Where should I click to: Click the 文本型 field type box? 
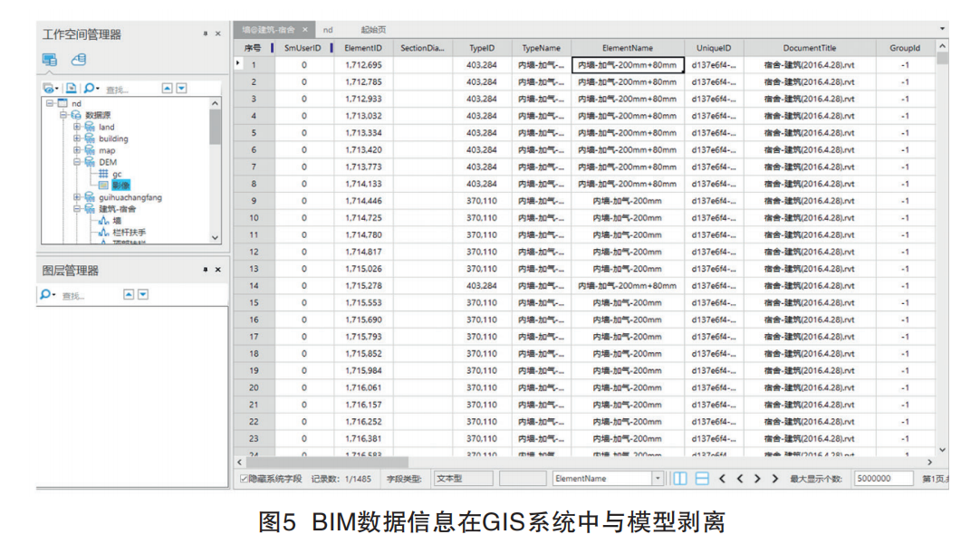tap(464, 479)
